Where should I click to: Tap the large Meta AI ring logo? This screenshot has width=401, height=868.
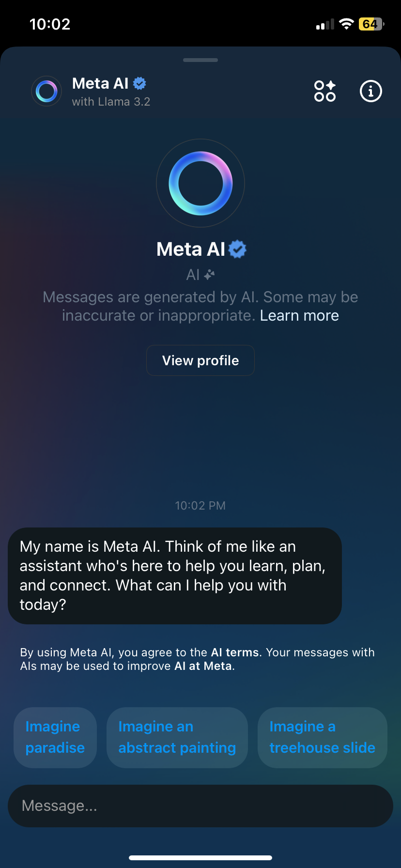200,184
